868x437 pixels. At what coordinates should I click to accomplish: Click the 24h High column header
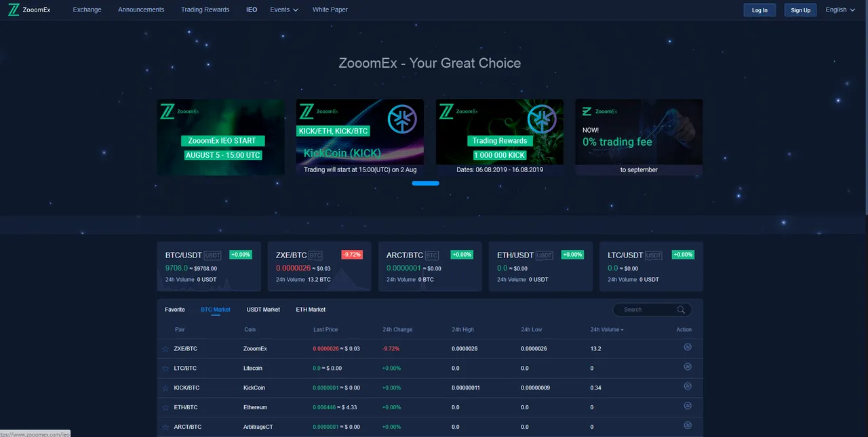(x=463, y=330)
